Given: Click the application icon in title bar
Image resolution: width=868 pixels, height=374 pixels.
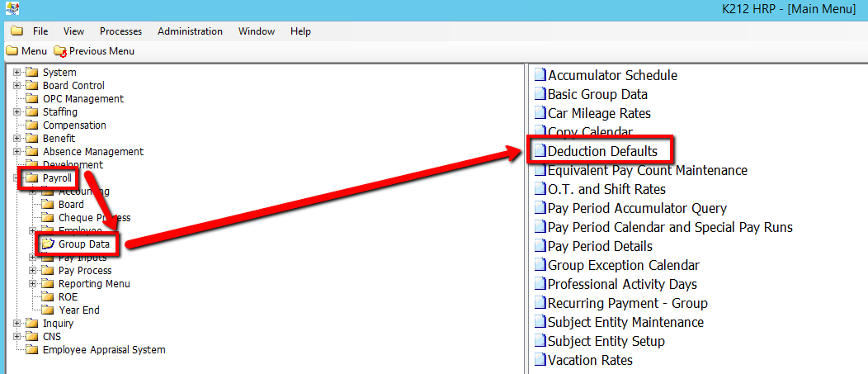Looking at the screenshot, I should [9, 9].
